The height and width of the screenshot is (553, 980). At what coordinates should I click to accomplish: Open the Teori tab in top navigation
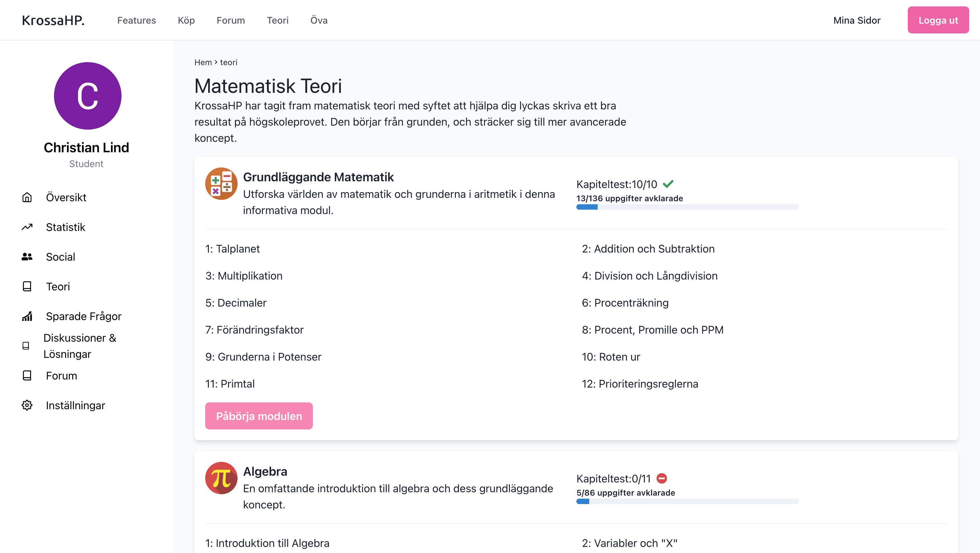(x=277, y=20)
